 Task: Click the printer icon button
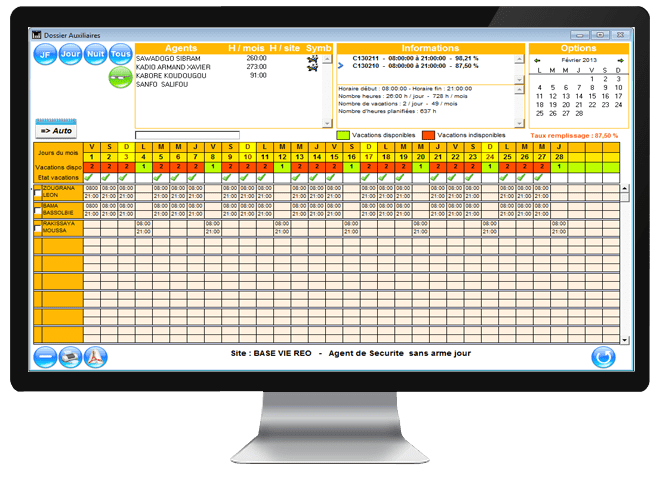pyautogui.click(x=70, y=357)
